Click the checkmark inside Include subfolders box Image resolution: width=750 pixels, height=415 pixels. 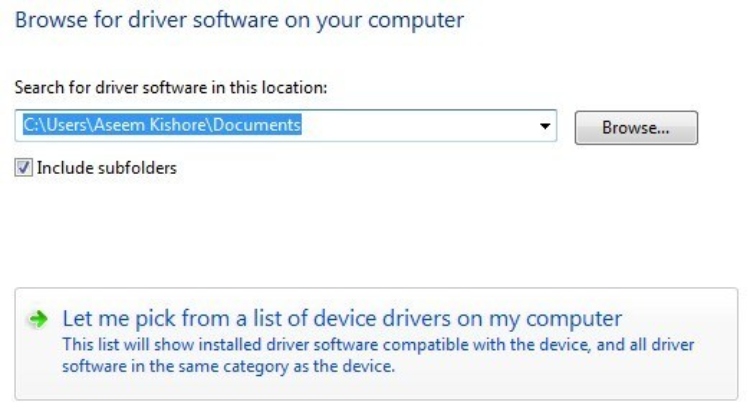pos(23,168)
